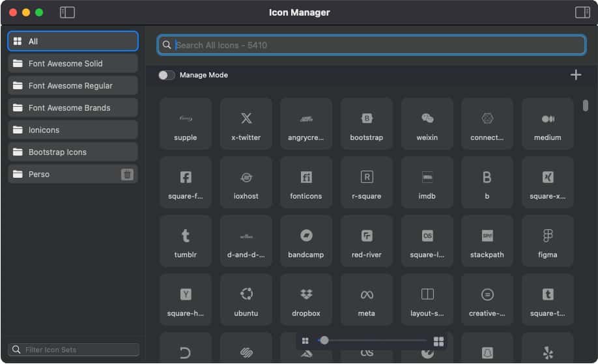This screenshot has height=364, width=598.
Task: Toggle the left sidebar panel
Action: [x=67, y=12]
